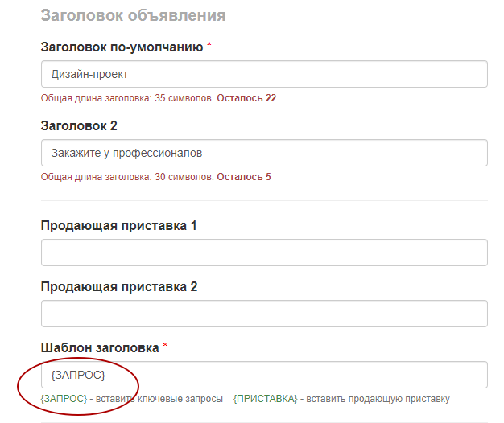Click the 'Продающая приставка 1' label
Screen dimensions: 504x423
tap(118, 226)
